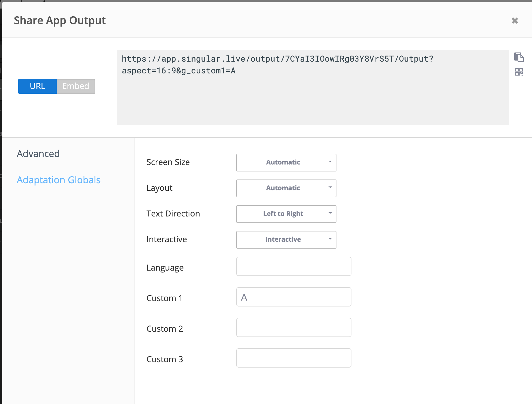Open the Text Direction dropdown

pyautogui.click(x=286, y=214)
